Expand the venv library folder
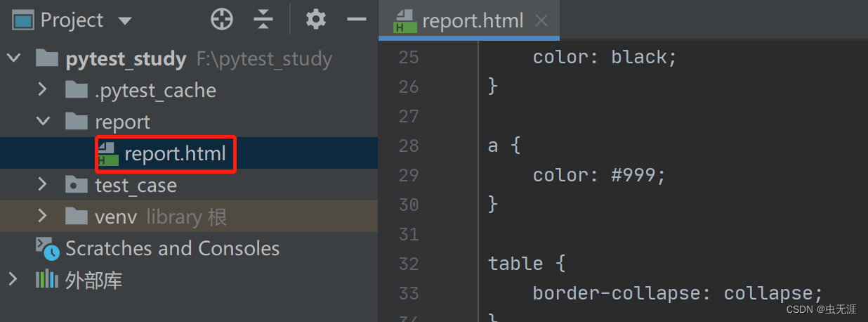The height and width of the screenshot is (322, 868). tap(42, 217)
